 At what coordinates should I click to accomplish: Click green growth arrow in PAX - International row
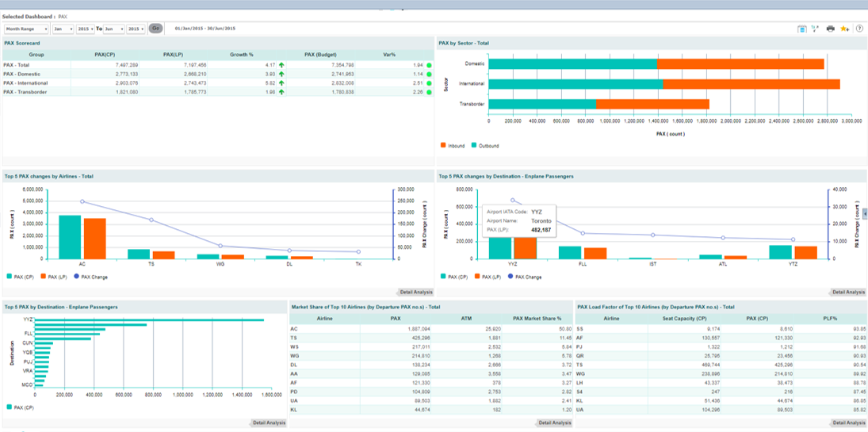pos(281,83)
